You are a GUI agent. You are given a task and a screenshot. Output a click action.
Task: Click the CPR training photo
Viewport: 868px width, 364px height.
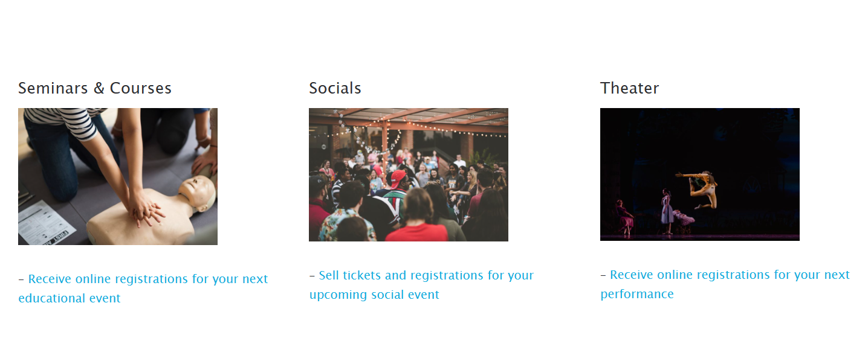[x=118, y=176]
